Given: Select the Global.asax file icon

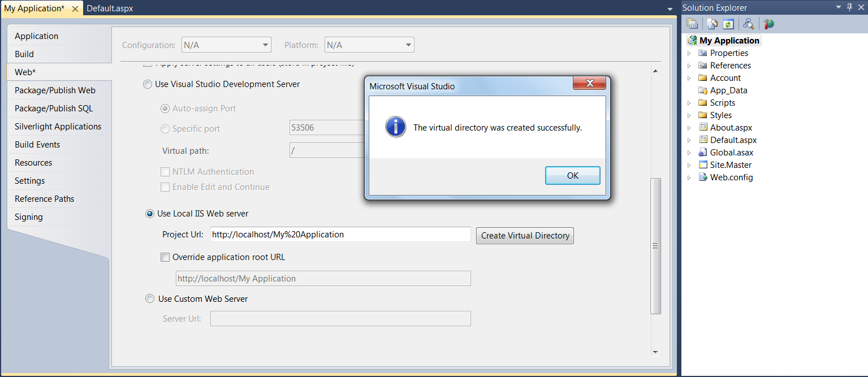Looking at the screenshot, I should [703, 153].
